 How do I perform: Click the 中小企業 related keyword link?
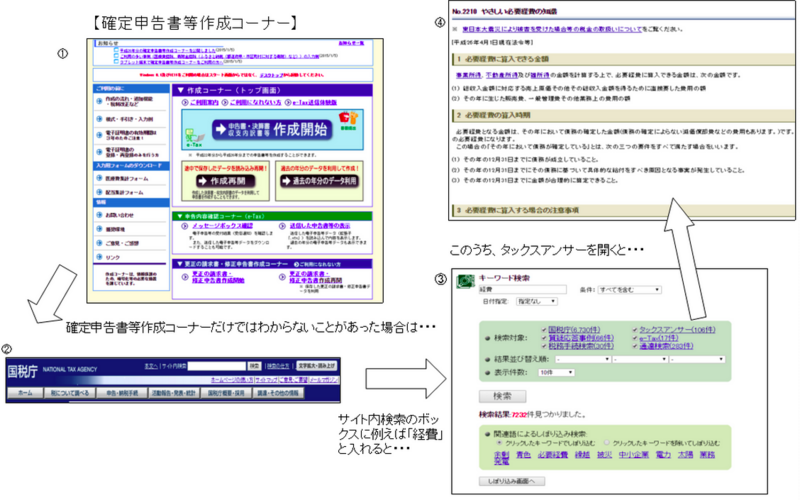coord(634,454)
